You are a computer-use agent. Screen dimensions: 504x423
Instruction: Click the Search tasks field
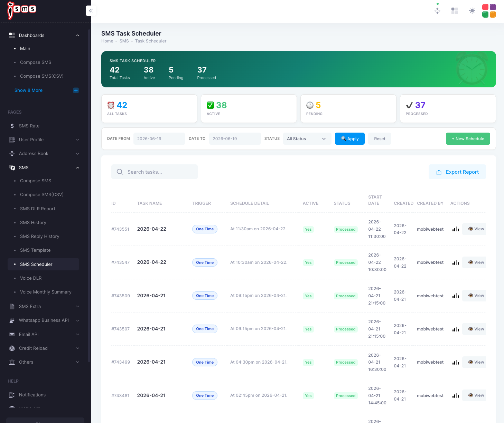click(155, 172)
